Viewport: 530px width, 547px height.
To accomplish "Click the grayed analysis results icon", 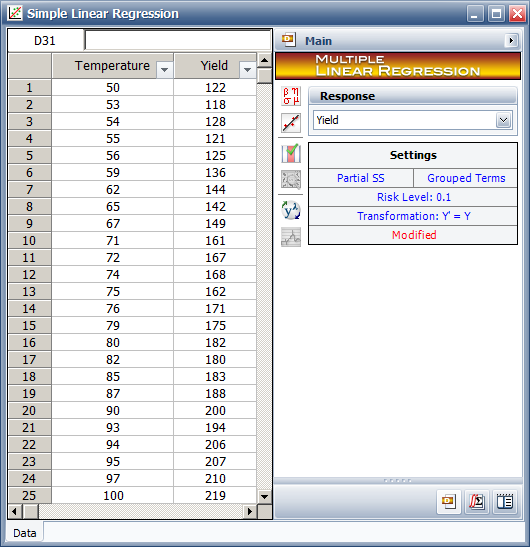I will 291,180.
